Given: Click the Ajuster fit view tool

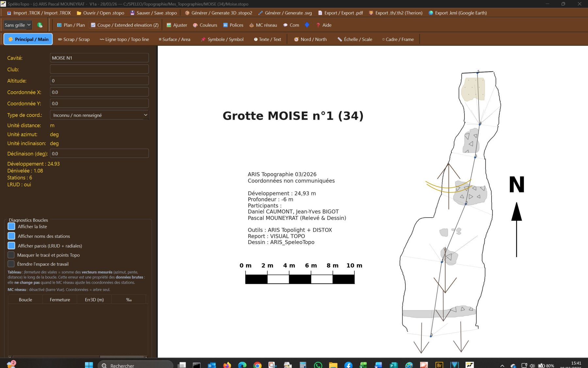Looking at the screenshot, I should click(177, 25).
